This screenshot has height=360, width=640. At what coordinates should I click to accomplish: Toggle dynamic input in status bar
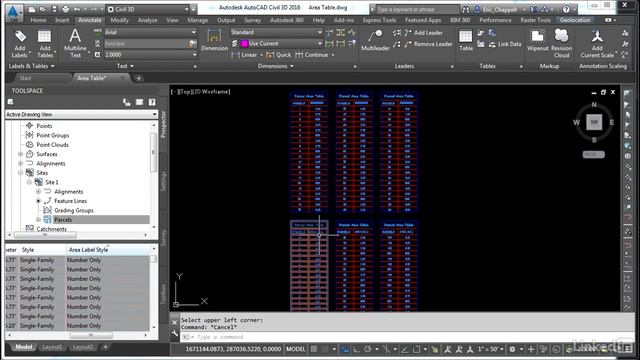(345, 349)
